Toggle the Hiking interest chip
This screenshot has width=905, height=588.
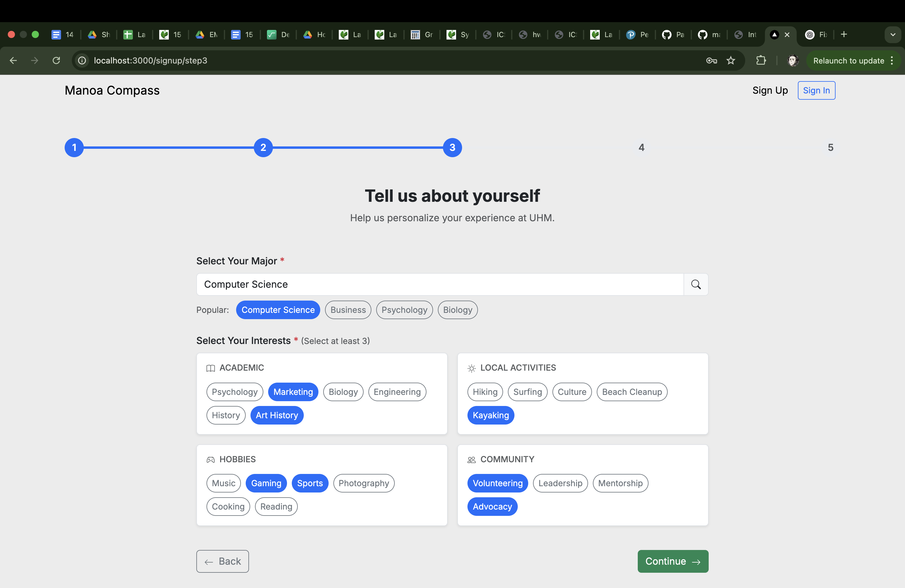(485, 392)
